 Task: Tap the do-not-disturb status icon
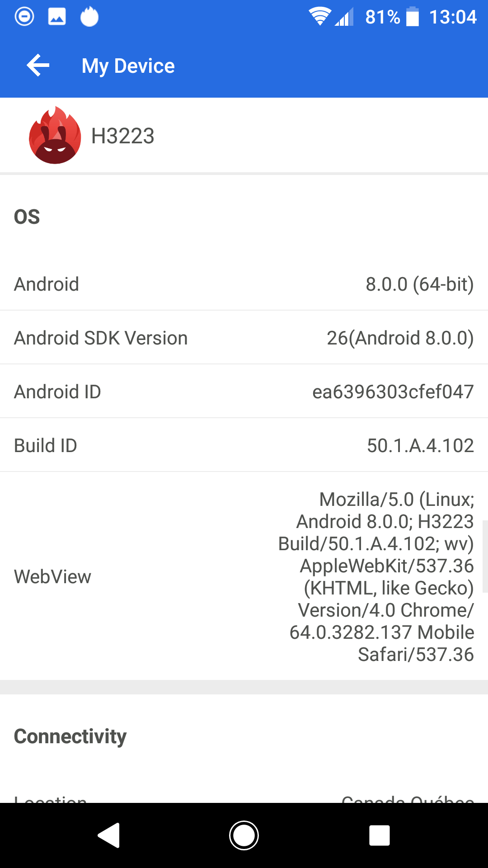(24, 17)
